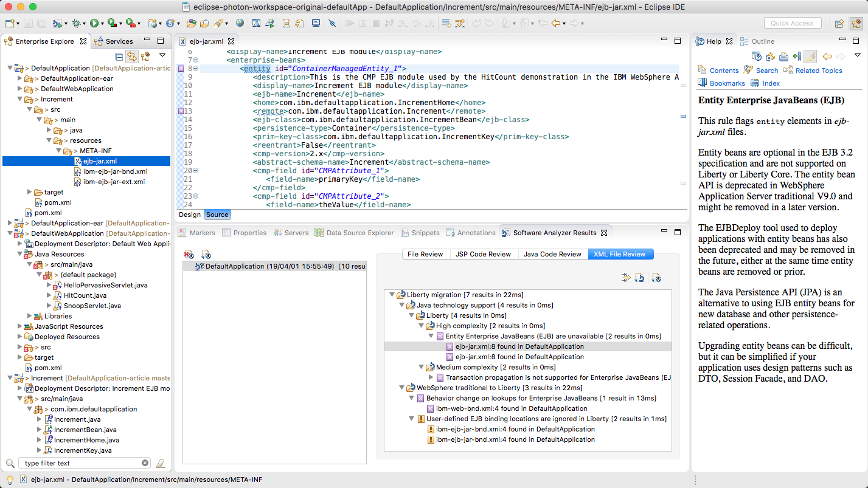Open the web browser globe icon

(240, 24)
